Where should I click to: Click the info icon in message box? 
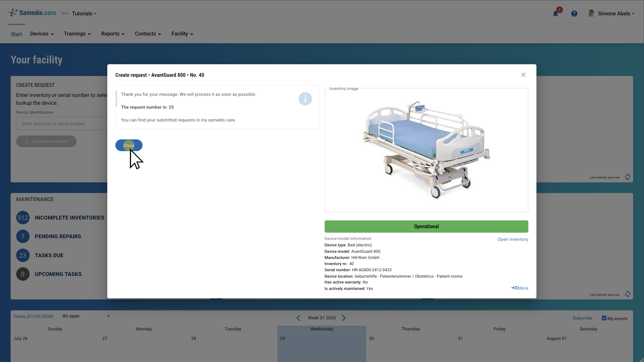(x=305, y=99)
